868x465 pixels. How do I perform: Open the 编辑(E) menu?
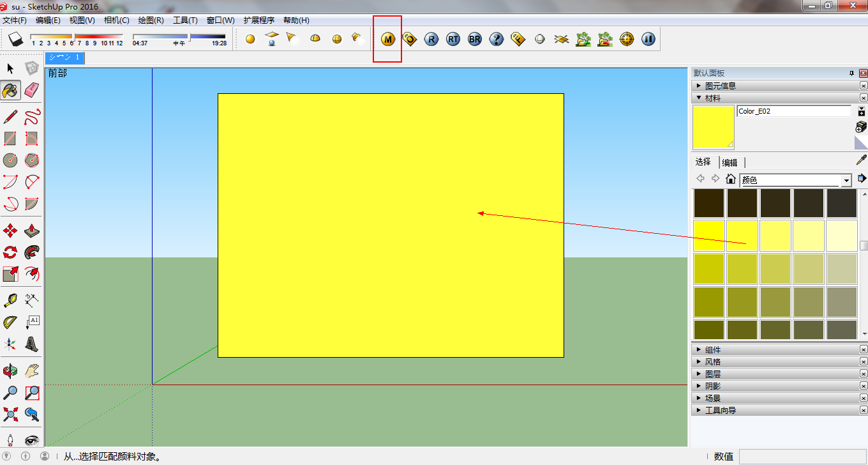point(48,20)
